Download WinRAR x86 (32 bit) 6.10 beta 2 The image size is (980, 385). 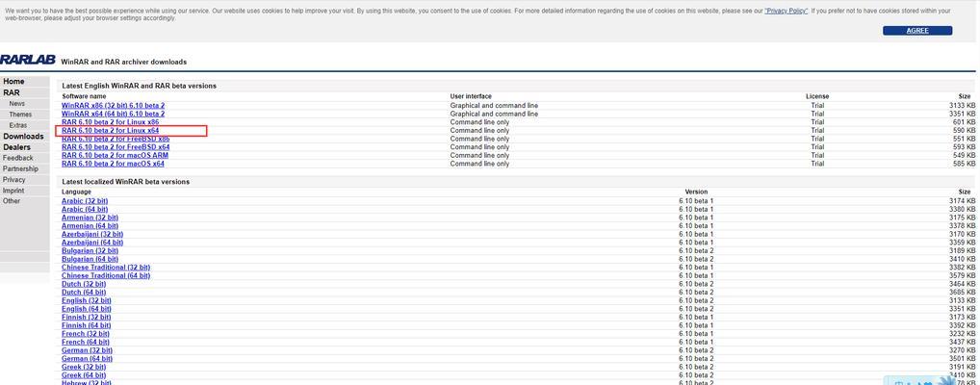[114, 106]
